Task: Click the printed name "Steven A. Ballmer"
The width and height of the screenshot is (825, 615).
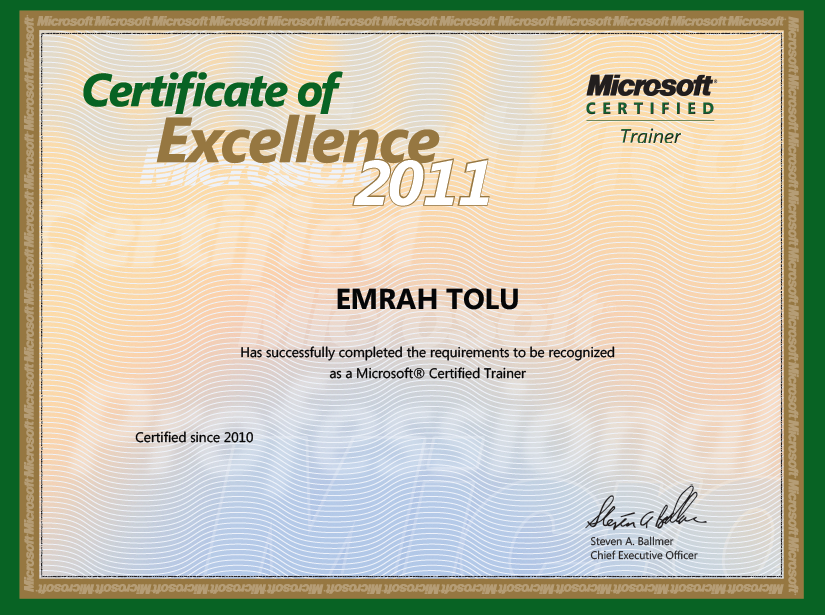Action: pos(631,541)
